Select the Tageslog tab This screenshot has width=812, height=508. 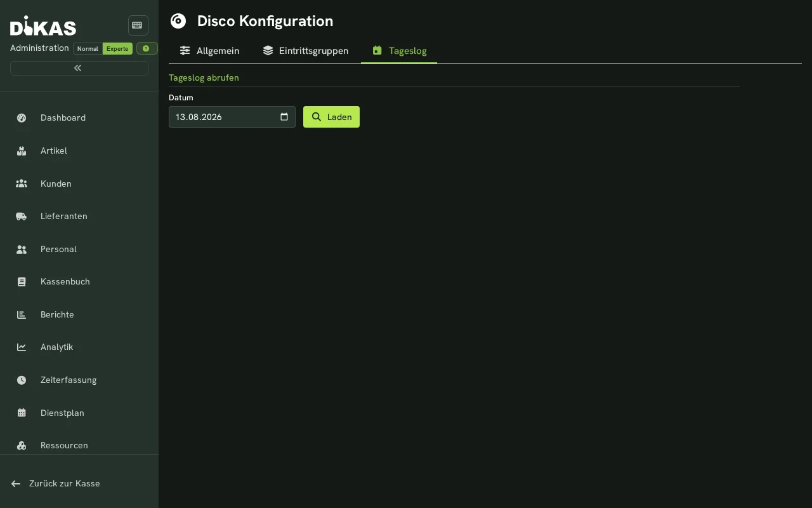coord(399,51)
